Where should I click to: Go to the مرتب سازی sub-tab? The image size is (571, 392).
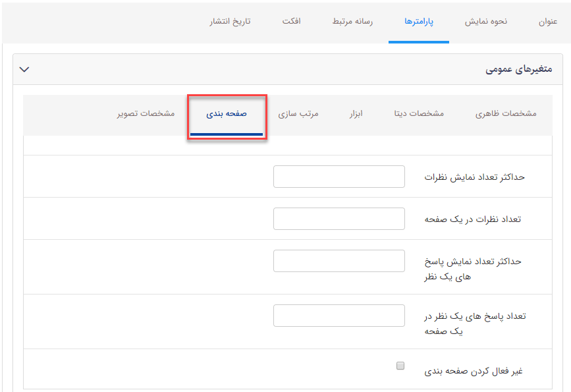pyautogui.click(x=298, y=113)
